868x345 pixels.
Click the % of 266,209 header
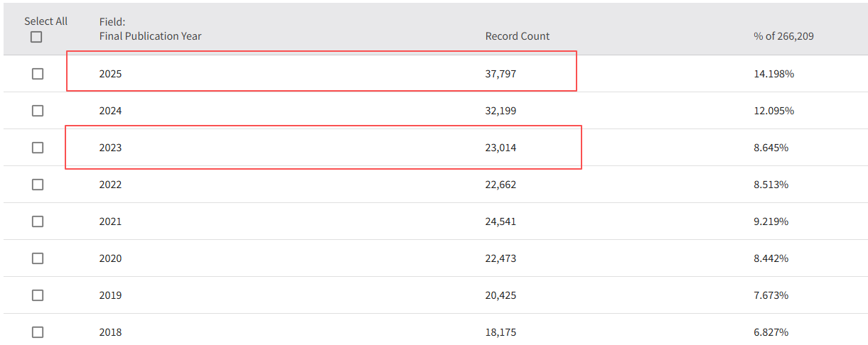tap(783, 36)
